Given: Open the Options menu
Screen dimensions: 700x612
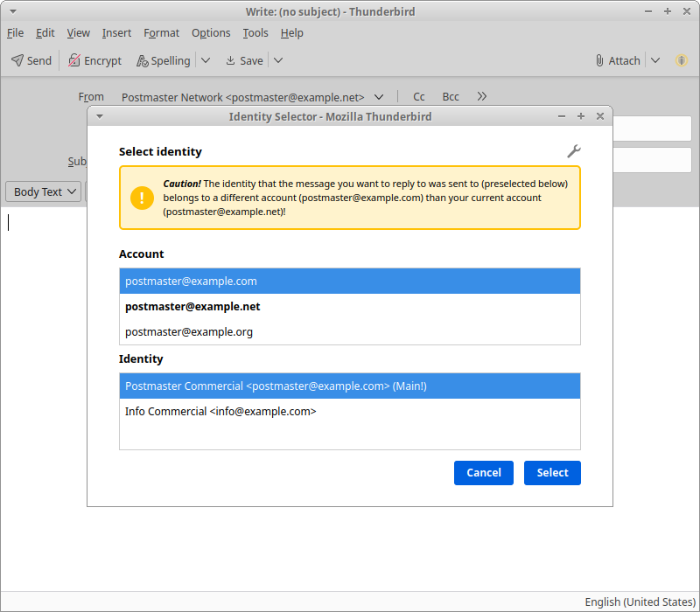Looking at the screenshot, I should (x=211, y=33).
